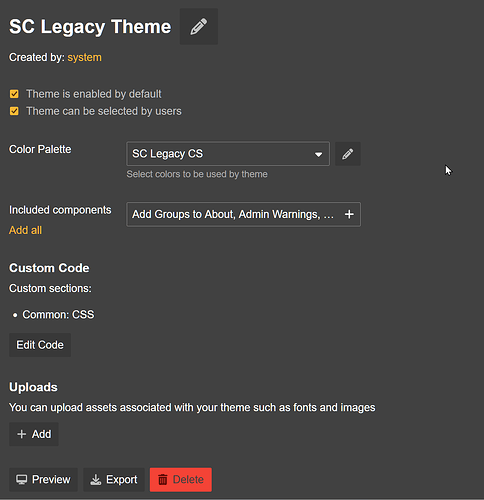Viewport: 484px width, 500px height.
Task: Add an upload with the Add button
Action: (34, 434)
